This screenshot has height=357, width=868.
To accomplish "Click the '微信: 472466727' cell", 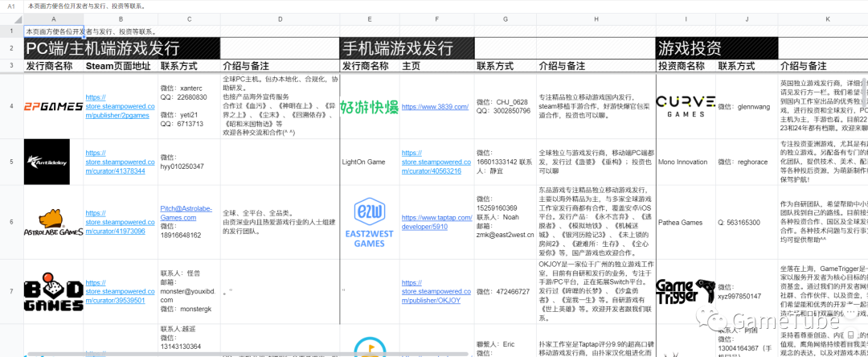I will pos(506,291).
